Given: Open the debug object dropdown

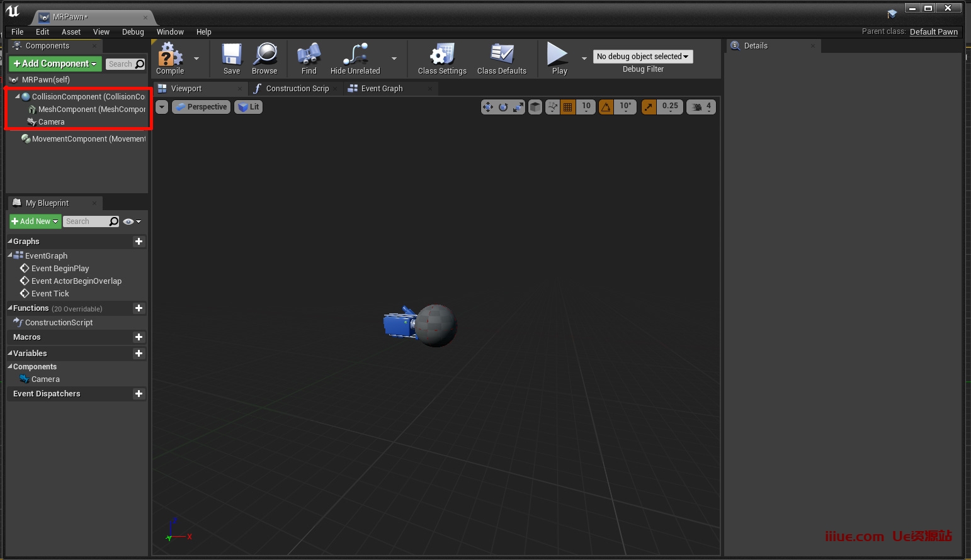Looking at the screenshot, I should click(642, 57).
